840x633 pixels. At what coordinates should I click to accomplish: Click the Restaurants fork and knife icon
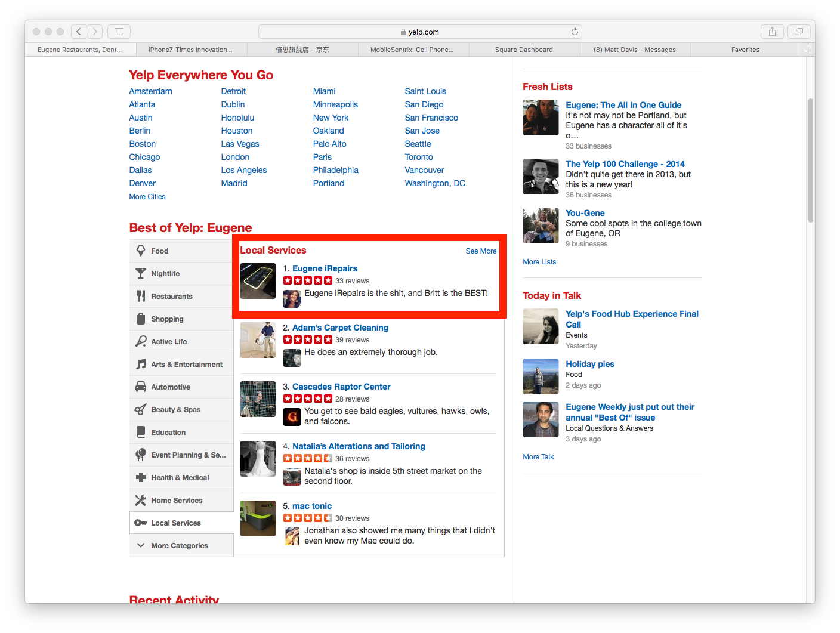coord(141,296)
